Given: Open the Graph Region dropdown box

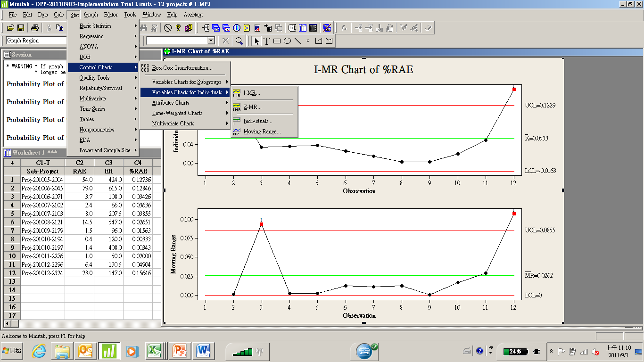Looking at the screenshot, I should [x=37, y=41].
